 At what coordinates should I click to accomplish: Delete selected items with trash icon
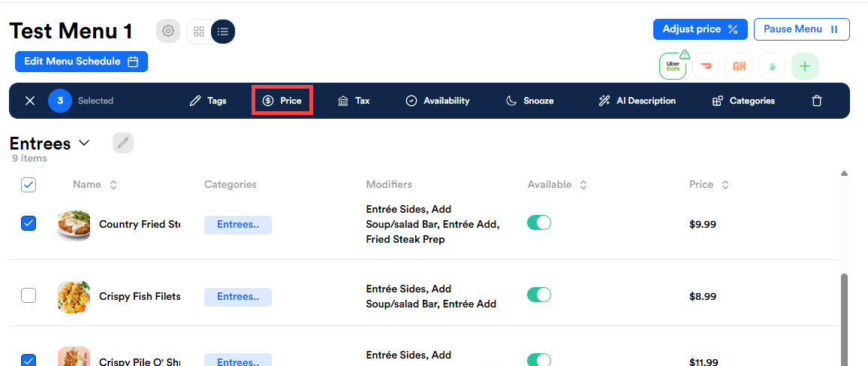pyautogui.click(x=817, y=101)
